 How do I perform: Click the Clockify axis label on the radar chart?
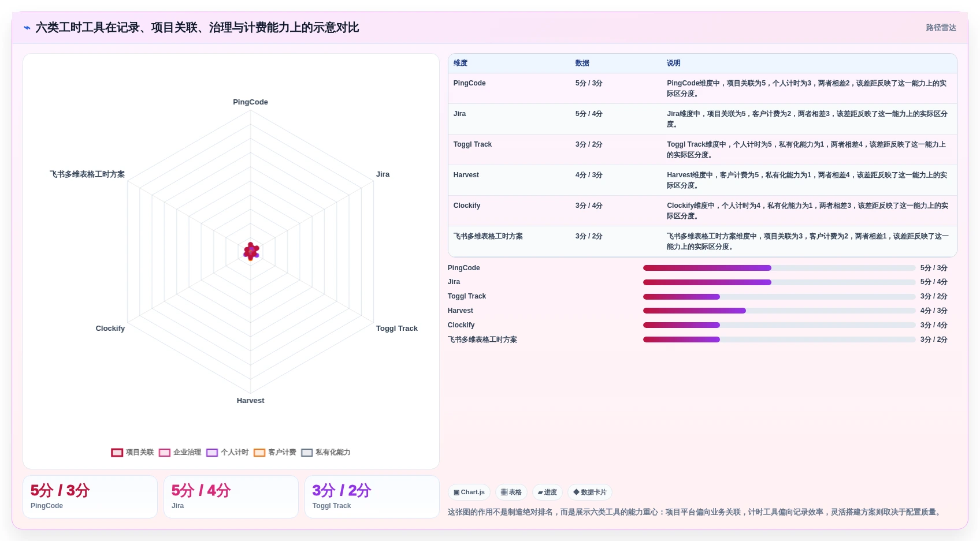pos(110,329)
